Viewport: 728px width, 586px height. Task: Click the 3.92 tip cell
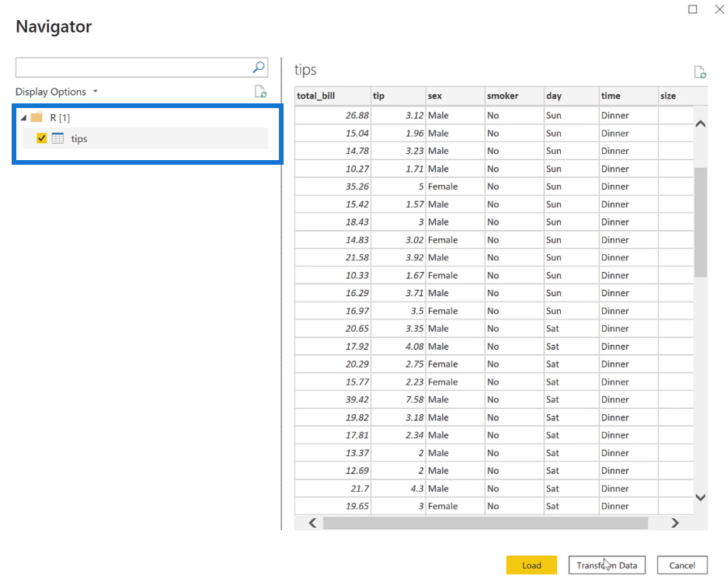point(399,257)
